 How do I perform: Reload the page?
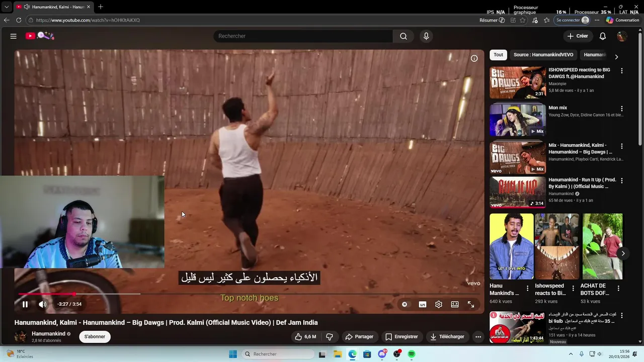tap(19, 20)
